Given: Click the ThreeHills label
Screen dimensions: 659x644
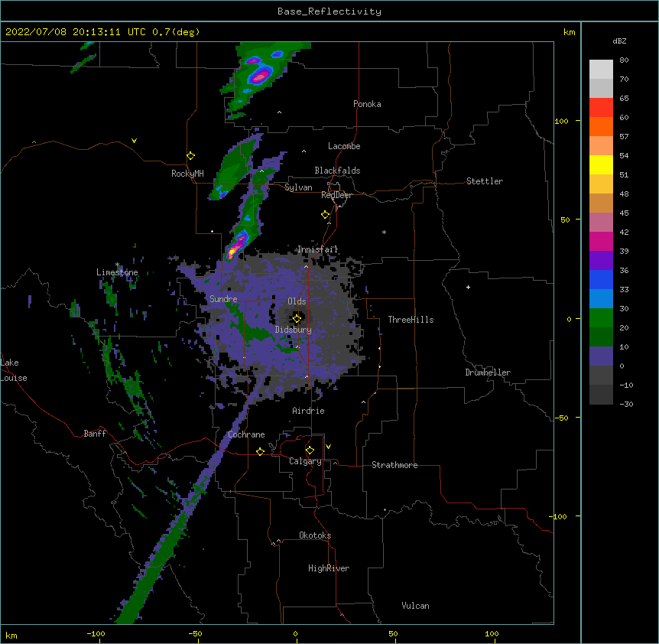Looking at the screenshot, I should click(411, 320).
